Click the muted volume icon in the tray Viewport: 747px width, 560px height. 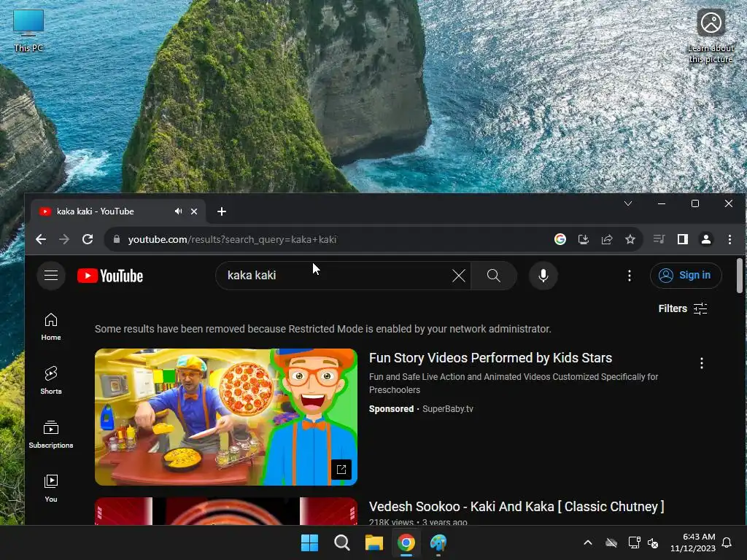click(653, 542)
